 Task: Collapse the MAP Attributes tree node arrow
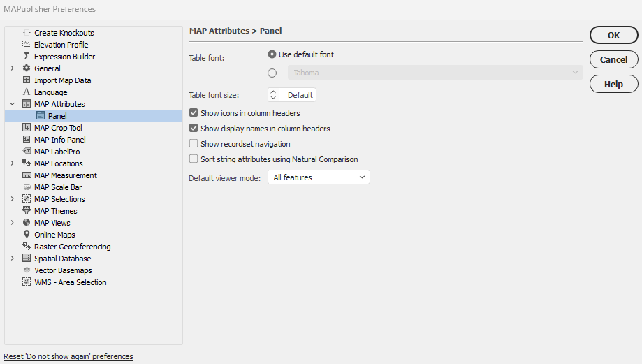(13, 103)
